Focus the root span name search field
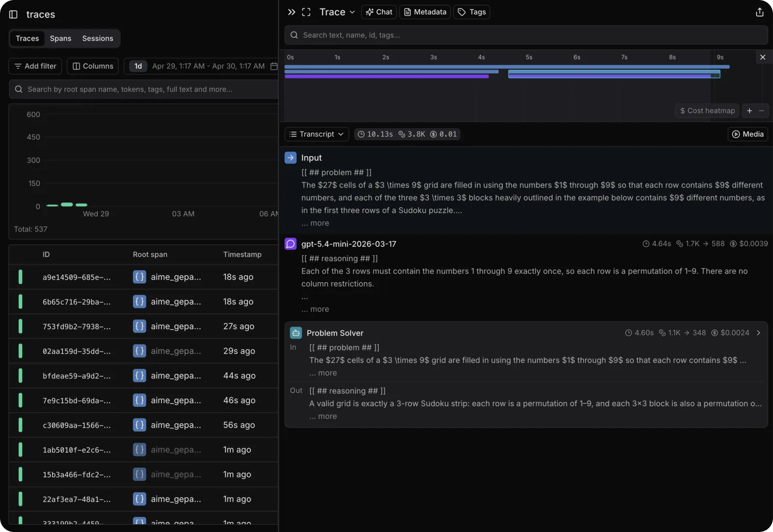This screenshot has width=773, height=532. point(144,89)
